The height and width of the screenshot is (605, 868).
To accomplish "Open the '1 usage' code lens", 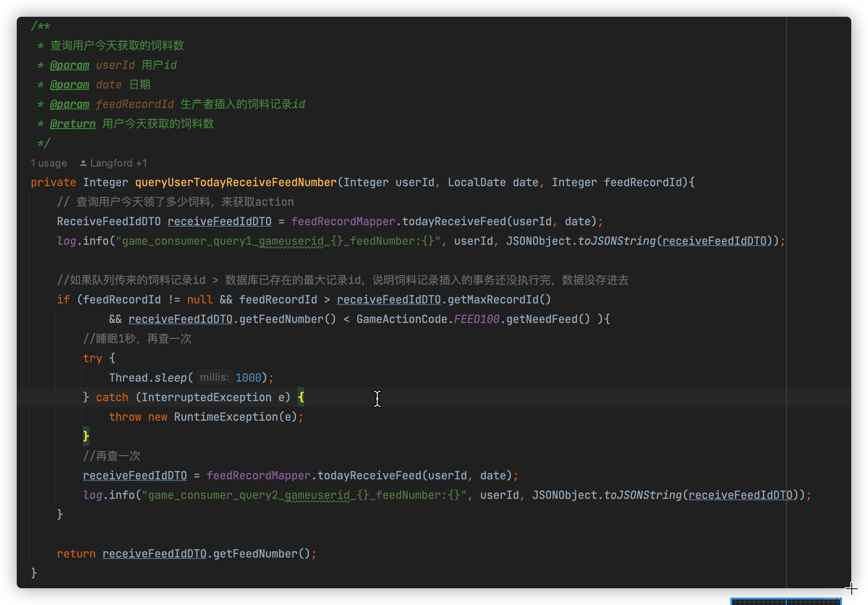I will pos(49,163).
